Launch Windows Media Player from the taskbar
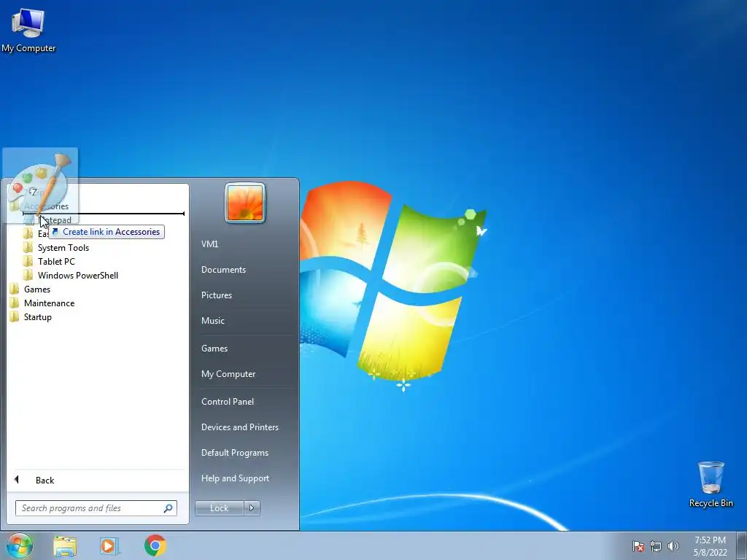This screenshot has width=747, height=560. tap(109, 546)
